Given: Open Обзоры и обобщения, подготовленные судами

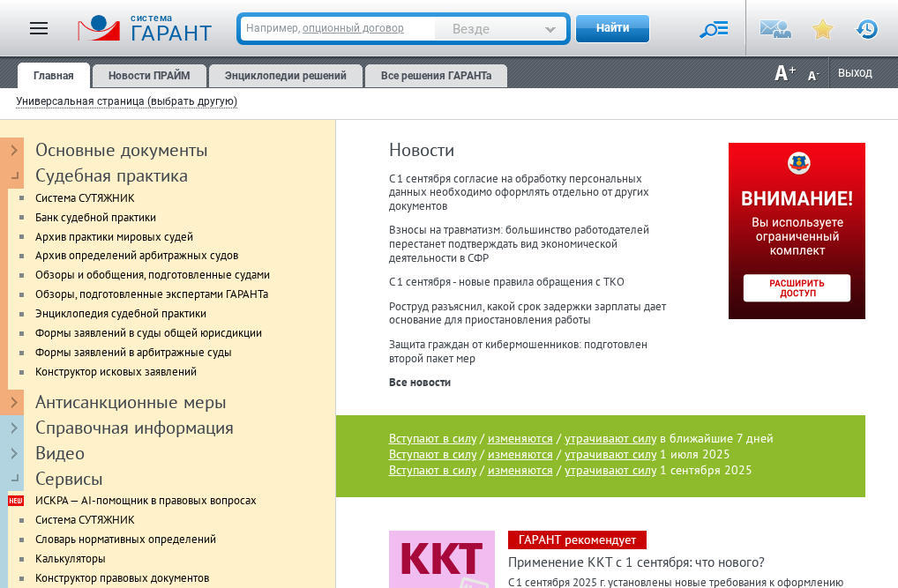Looking at the screenshot, I should coord(153,275).
